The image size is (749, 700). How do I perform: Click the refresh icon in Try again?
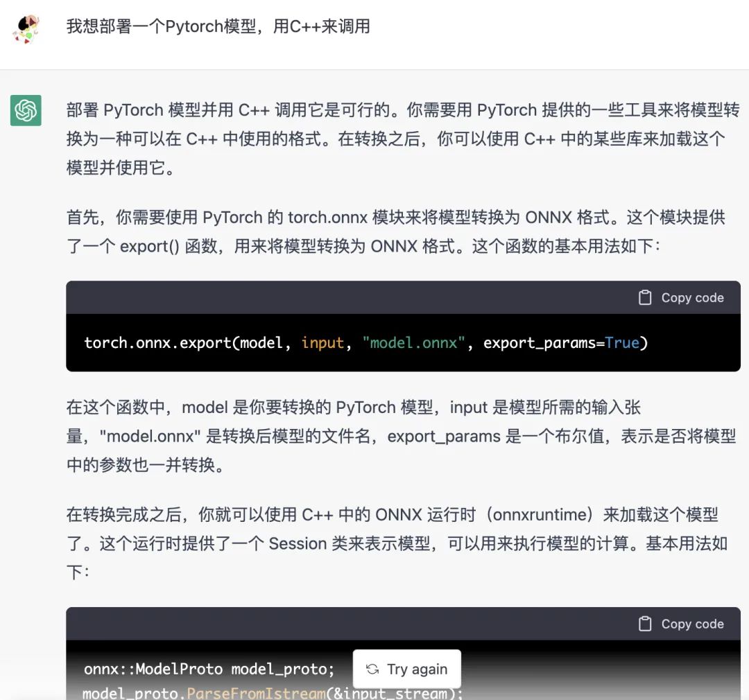click(x=372, y=669)
